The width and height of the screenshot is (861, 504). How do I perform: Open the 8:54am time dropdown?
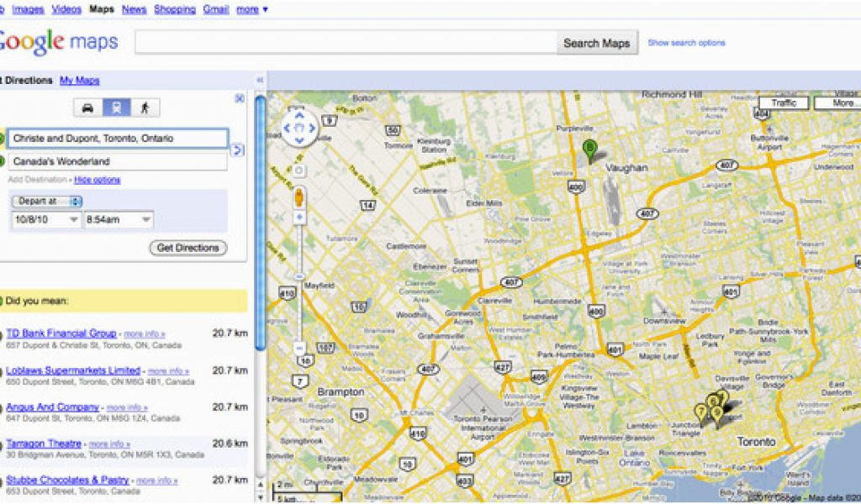(118, 220)
